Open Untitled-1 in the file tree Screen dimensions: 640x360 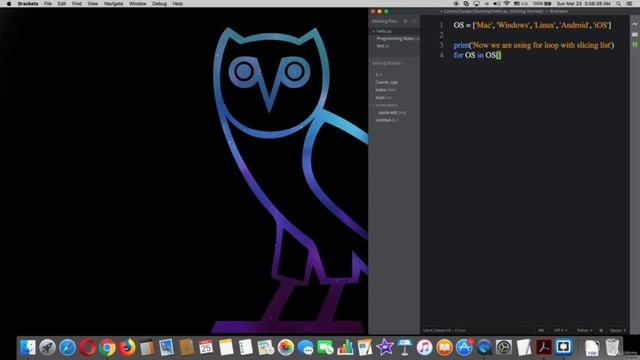pyautogui.click(x=387, y=120)
